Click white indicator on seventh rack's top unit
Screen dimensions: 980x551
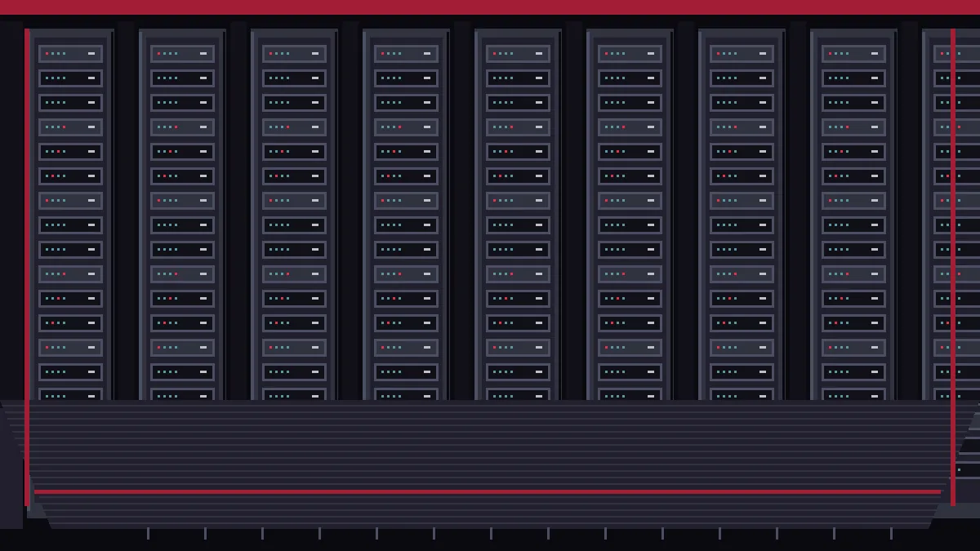tap(763, 54)
